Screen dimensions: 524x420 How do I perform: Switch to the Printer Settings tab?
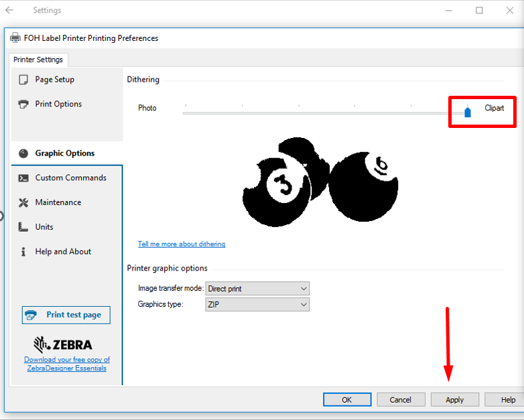38,60
